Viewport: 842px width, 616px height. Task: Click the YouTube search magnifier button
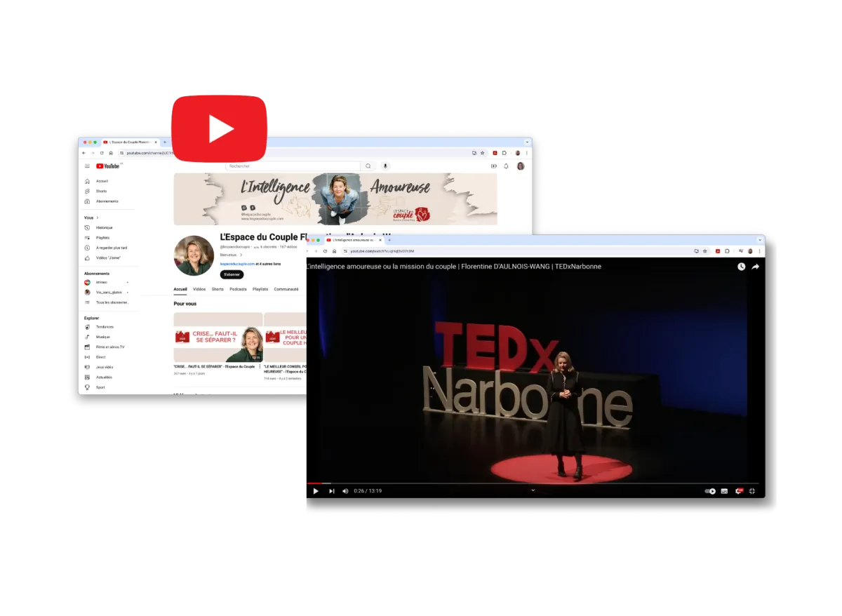coord(368,166)
